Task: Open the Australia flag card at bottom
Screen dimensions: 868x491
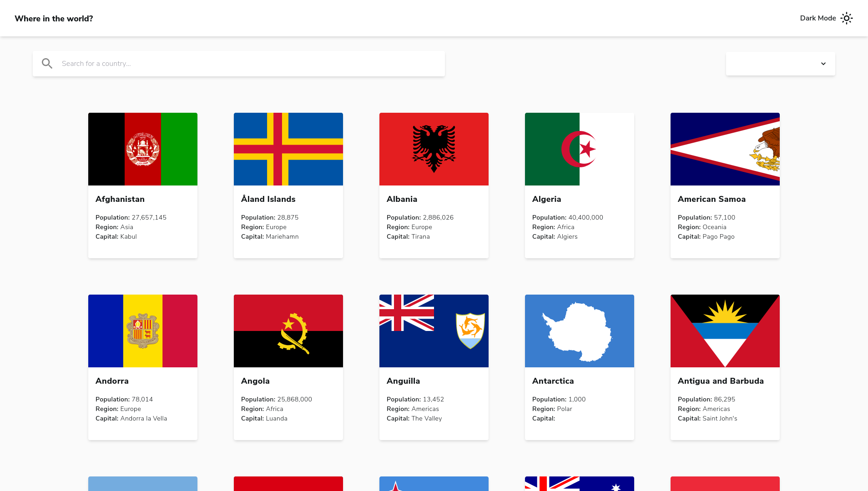Action: [580, 484]
